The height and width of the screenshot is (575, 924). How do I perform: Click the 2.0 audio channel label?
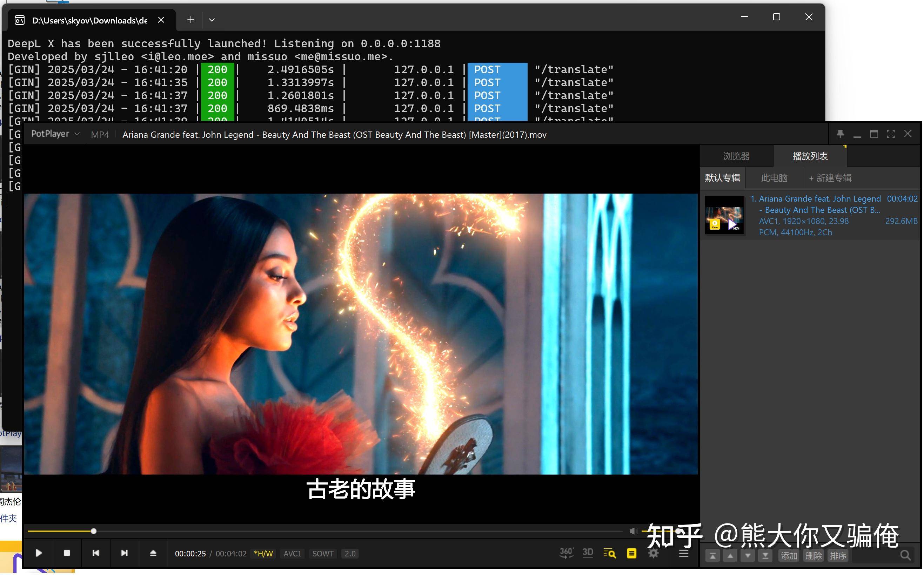[350, 554]
